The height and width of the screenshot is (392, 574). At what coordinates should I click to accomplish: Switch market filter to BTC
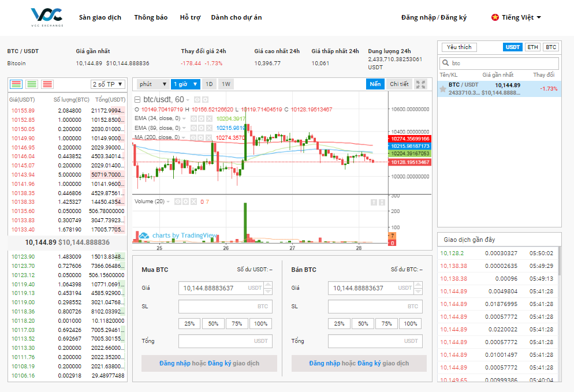[551, 47]
